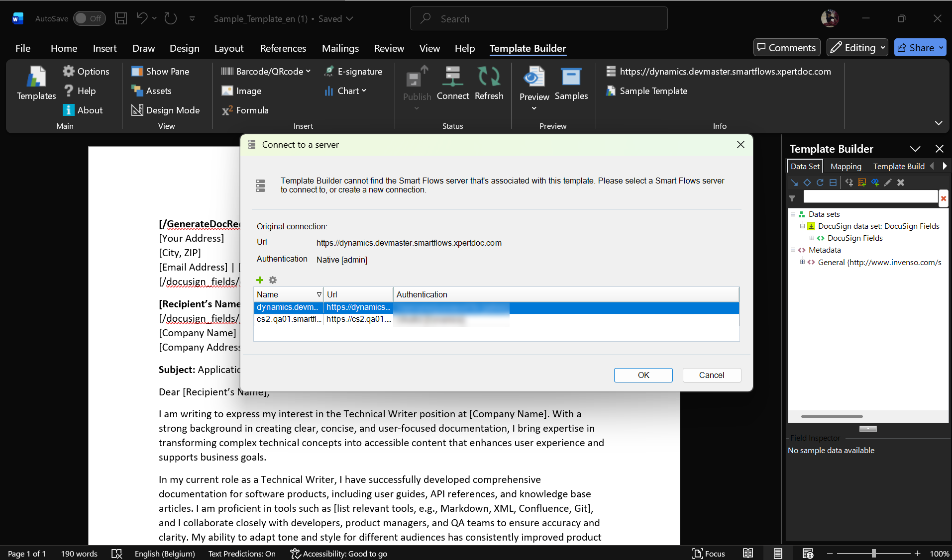Click the Share button
Viewport: 952px width, 560px height.
tap(920, 47)
